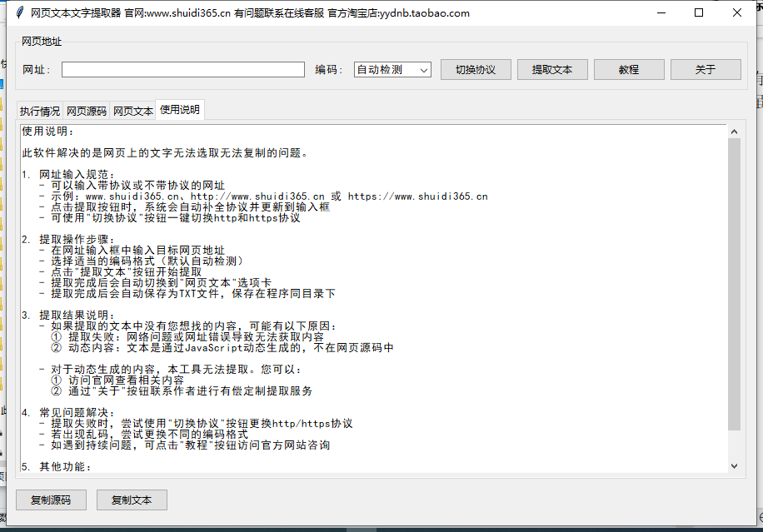Close the text extractor window
Screen dimensions: 763x532
737,12
